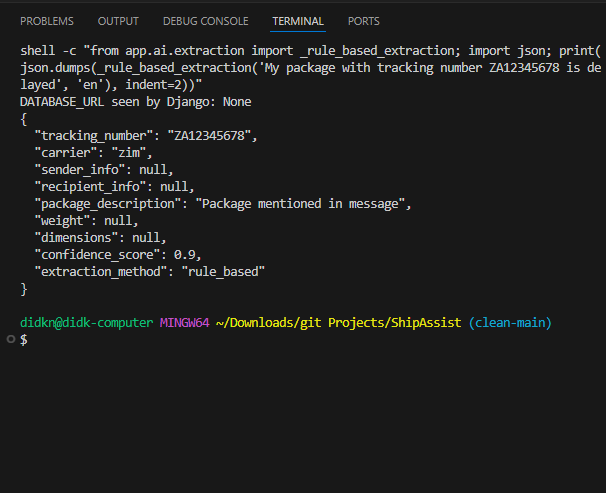
Task: Click "Package mentioned in message" description text
Action: coord(303,204)
